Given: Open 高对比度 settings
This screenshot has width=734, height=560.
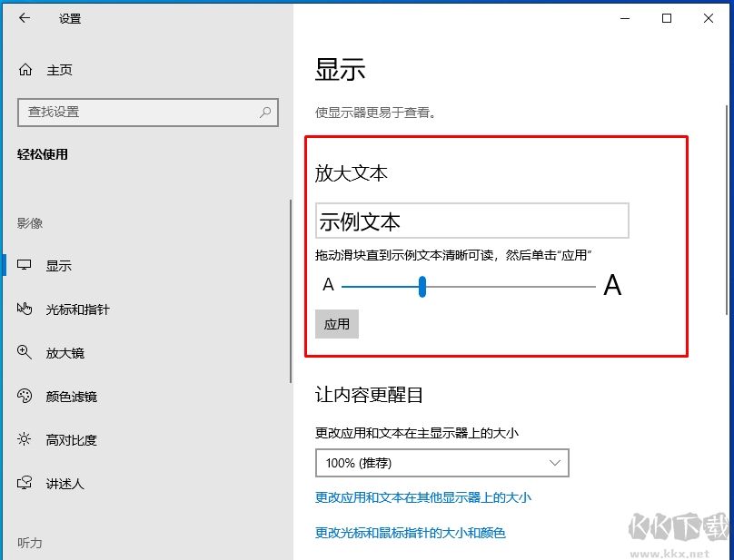Looking at the screenshot, I should pos(71,439).
